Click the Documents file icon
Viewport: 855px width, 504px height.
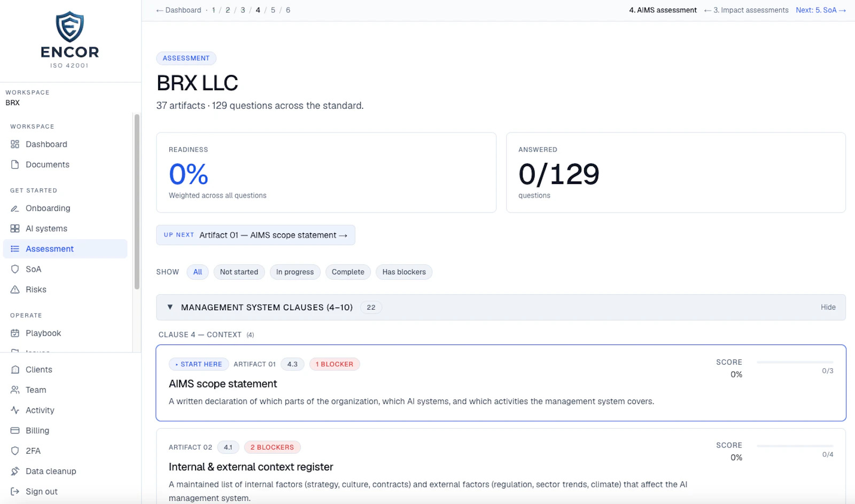pos(15,164)
